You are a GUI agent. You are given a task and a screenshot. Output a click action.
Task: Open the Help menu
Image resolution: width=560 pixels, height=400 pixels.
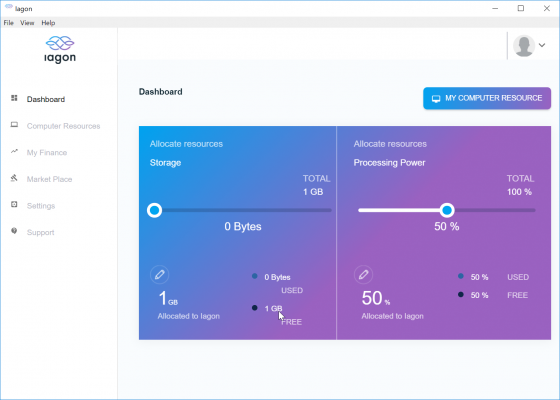click(x=48, y=23)
